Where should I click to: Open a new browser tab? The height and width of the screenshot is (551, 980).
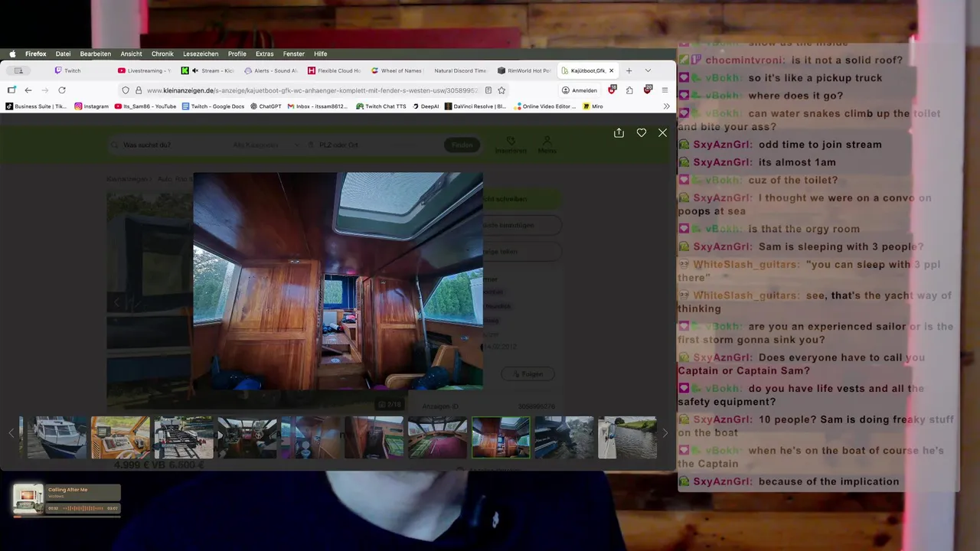pos(629,70)
